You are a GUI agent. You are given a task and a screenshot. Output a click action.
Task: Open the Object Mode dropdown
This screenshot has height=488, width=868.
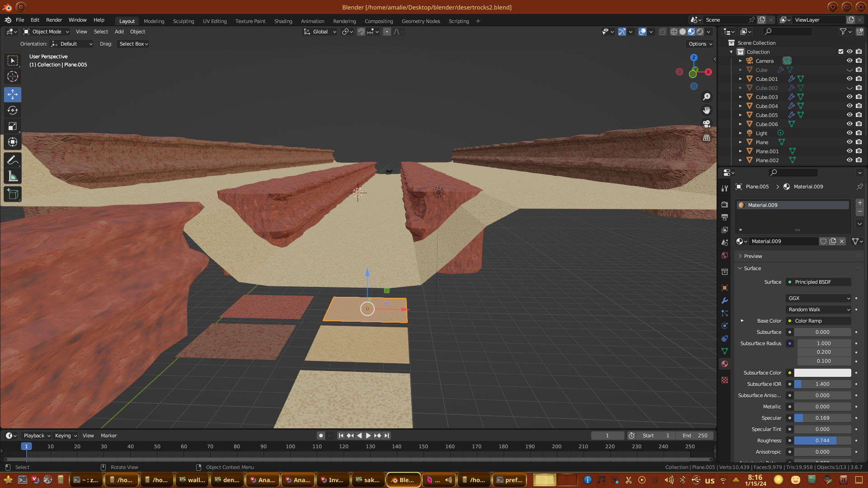(x=46, y=32)
